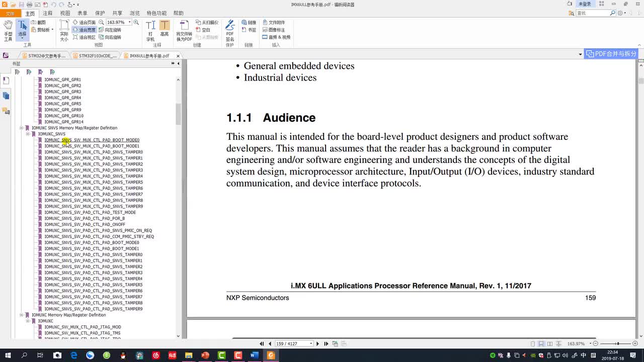Close the IMX6ULL参考手册.pdf tab
This screenshot has width=644, height=362.
coord(178,56)
